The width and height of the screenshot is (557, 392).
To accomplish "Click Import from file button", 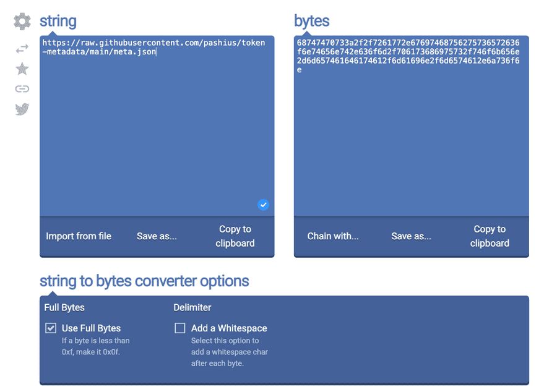I will point(79,236).
